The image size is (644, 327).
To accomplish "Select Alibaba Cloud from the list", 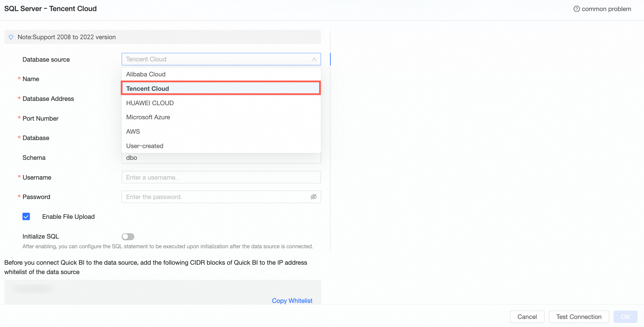I will (221, 74).
